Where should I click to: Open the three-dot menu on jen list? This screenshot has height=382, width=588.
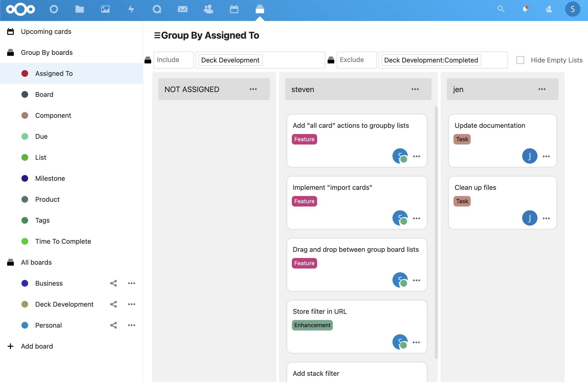[x=542, y=89]
